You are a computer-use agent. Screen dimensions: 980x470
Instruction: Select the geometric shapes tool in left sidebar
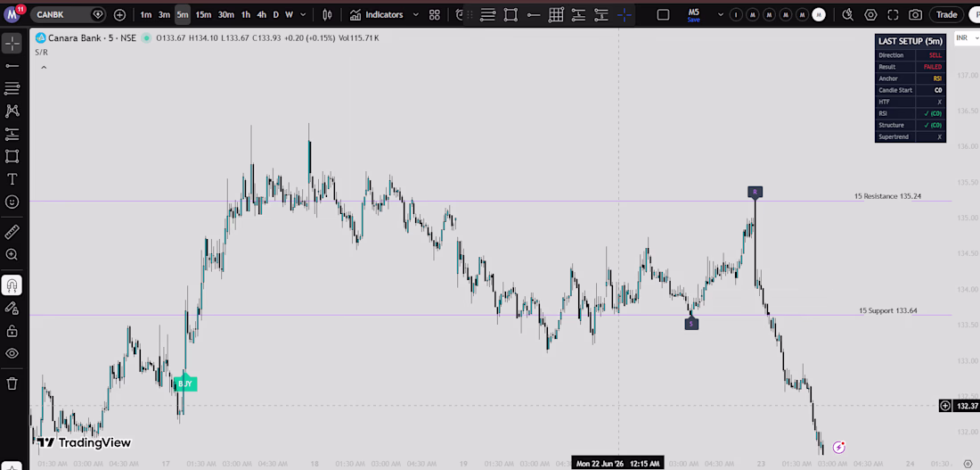(12, 156)
